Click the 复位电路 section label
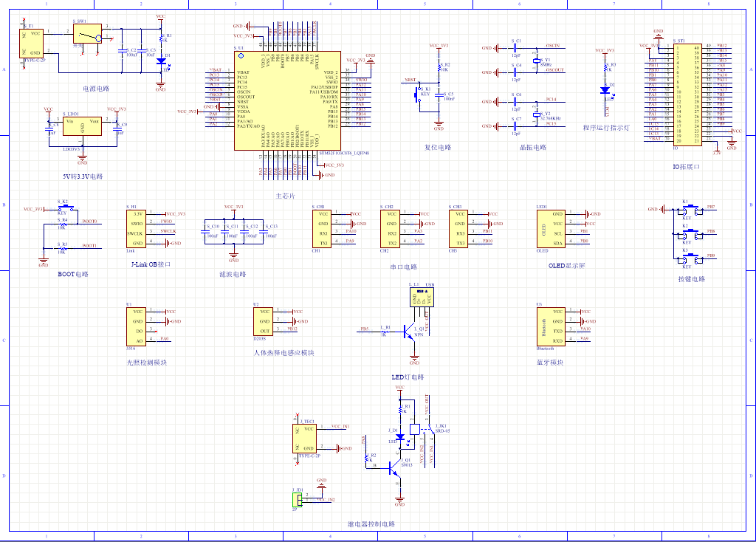 (x=438, y=148)
